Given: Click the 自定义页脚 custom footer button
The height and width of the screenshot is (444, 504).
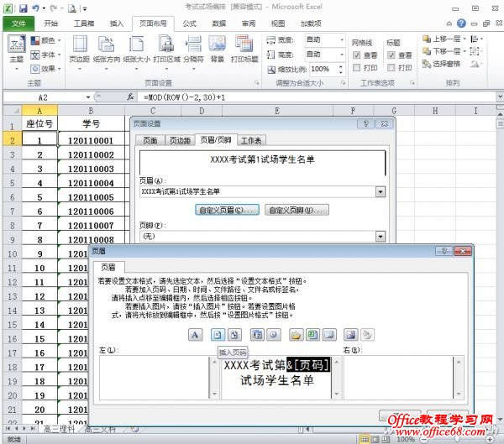Looking at the screenshot, I should 297,210.
